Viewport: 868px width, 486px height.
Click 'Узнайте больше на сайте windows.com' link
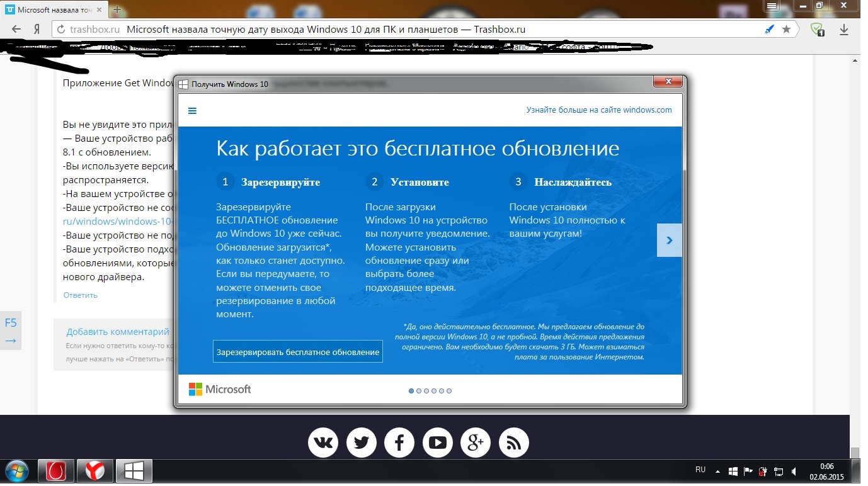coord(599,110)
